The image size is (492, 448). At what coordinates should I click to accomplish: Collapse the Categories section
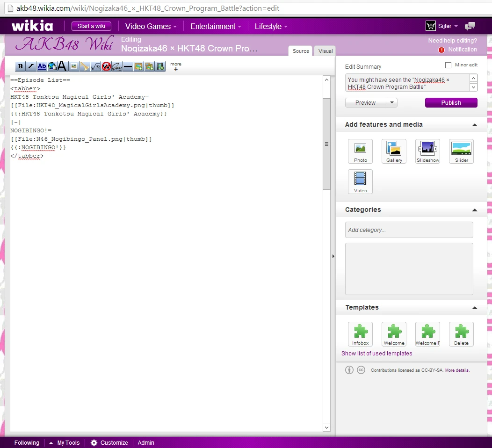click(x=475, y=210)
